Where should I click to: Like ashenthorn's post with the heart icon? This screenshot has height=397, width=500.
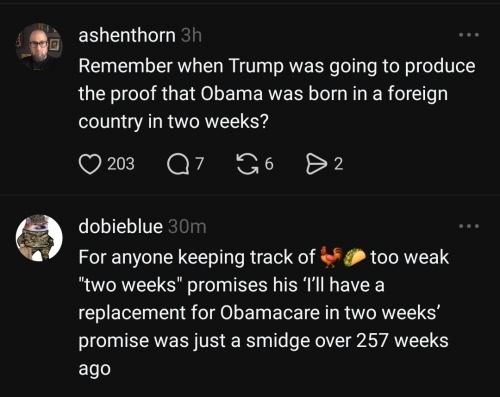point(90,164)
